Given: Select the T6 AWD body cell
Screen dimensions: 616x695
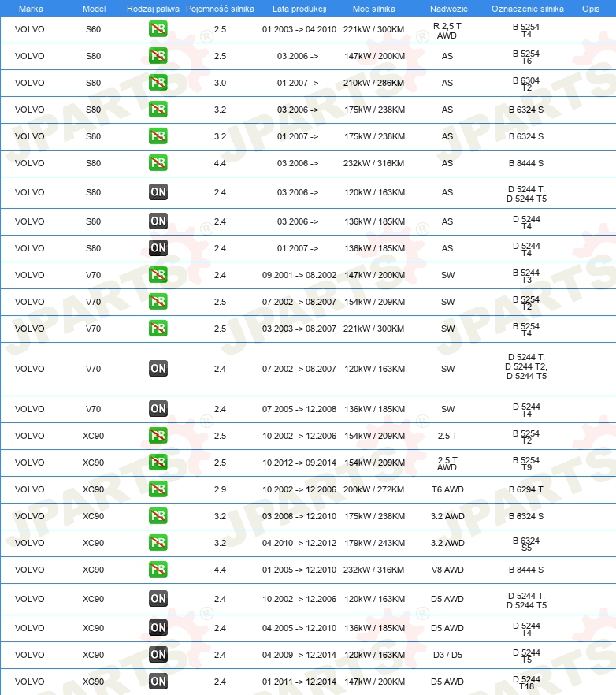Looking at the screenshot, I should [447, 489].
